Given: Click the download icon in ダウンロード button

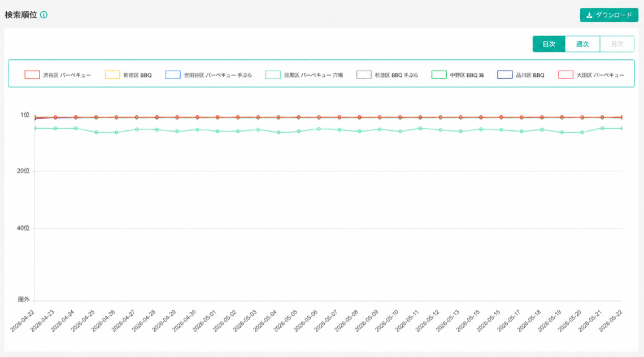Looking at the screenshot, I should point(589,15).
